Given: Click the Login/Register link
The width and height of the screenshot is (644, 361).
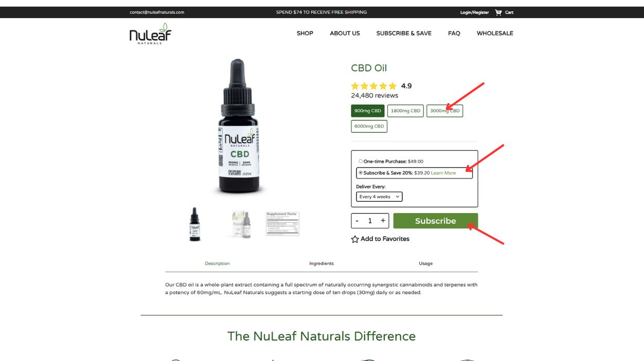Looking at the screenshot, I should [x=474, y=12].
